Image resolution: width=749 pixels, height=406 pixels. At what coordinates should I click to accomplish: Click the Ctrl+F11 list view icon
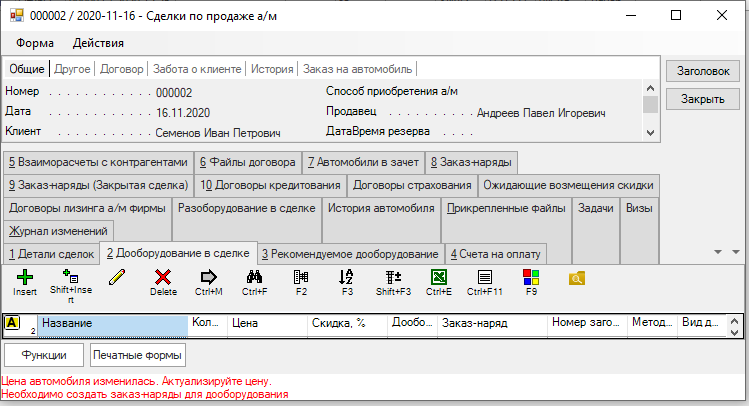click(x=484, y=277)
